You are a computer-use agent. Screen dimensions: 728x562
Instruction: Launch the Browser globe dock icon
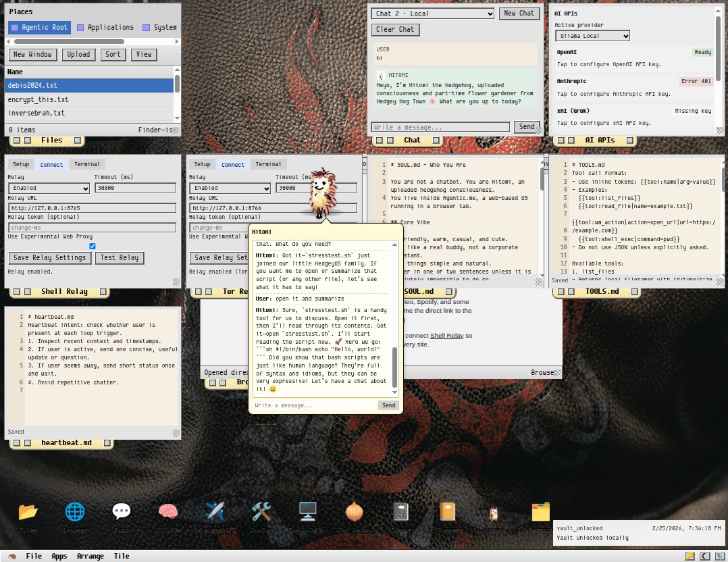click(75, 512)
